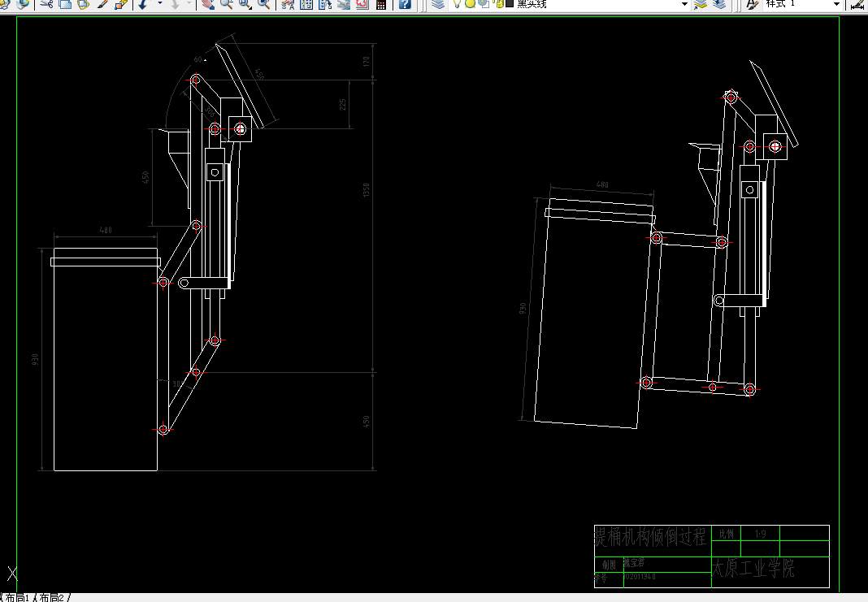This screenshot has height=602, width=868.
Task: Open the 样式 1 text style dropdown
Action: (x=835, y=4)
